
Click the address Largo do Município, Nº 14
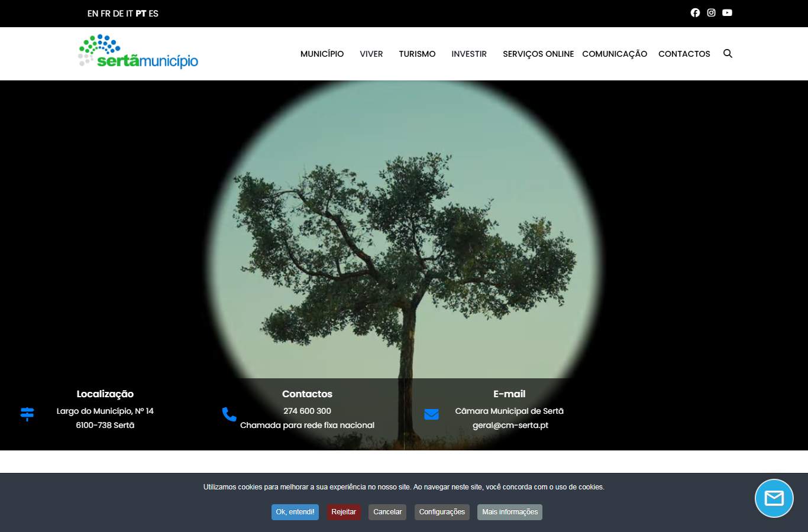(x=105, y=411)
